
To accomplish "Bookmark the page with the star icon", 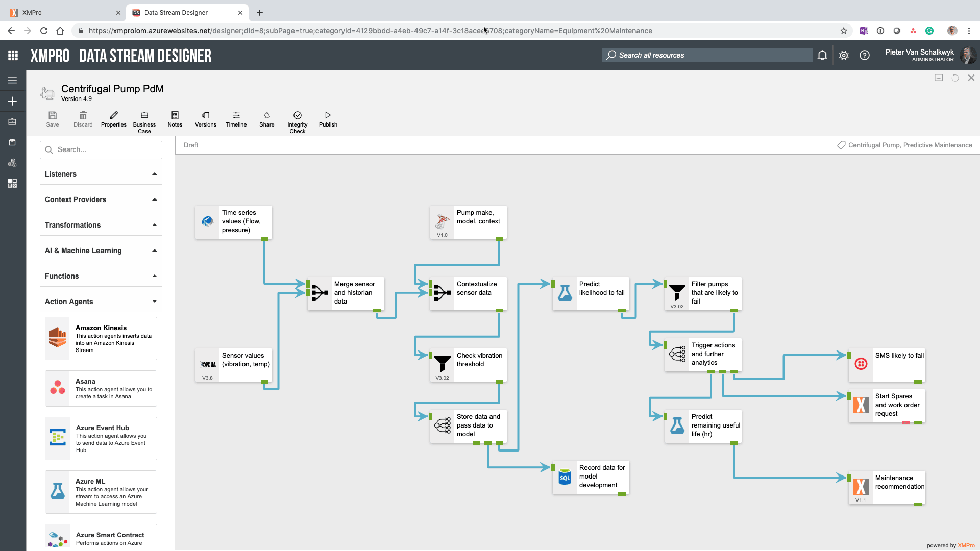I will click(844, 31).
